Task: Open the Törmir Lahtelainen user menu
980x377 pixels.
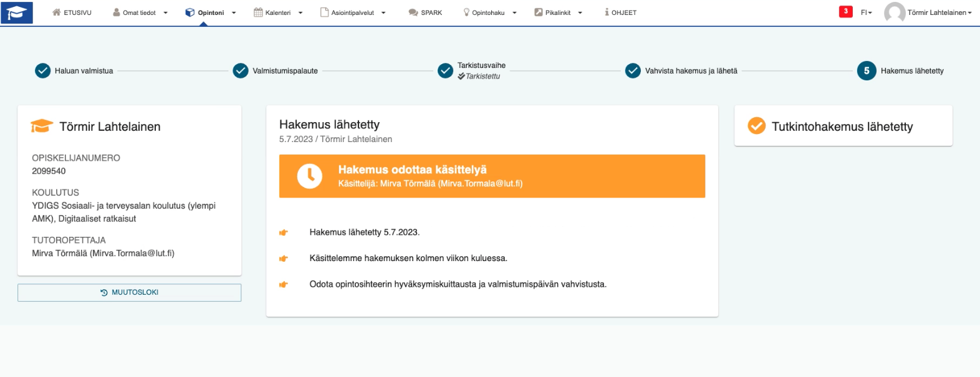Action: pos(939,12)
